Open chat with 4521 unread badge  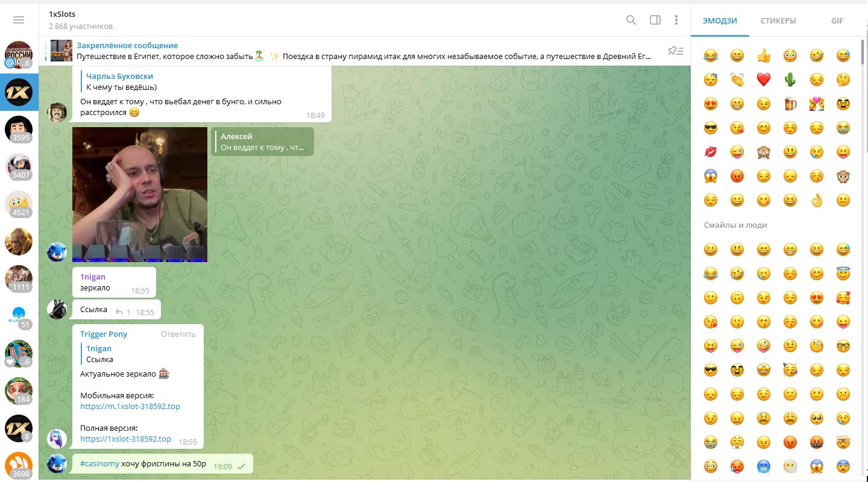(19, 204)
